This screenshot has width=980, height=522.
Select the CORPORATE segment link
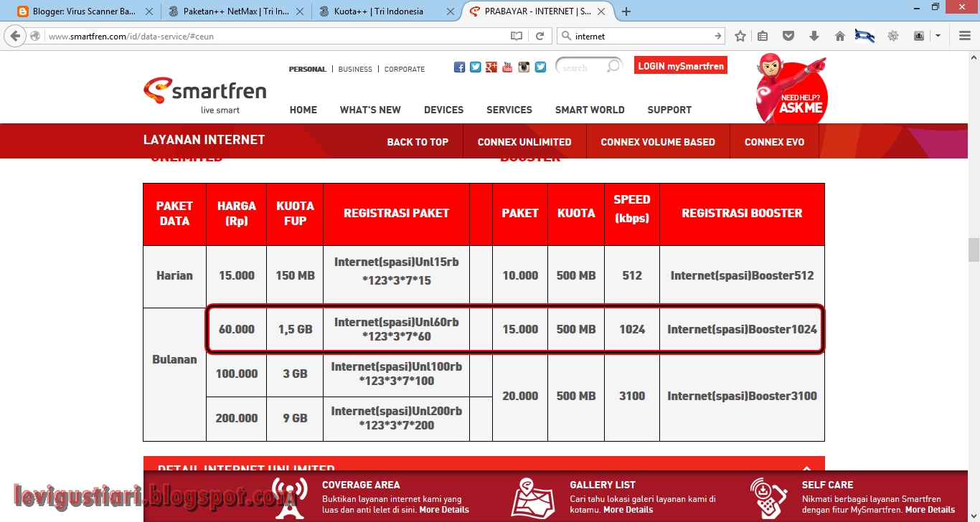tap(405, 70)
